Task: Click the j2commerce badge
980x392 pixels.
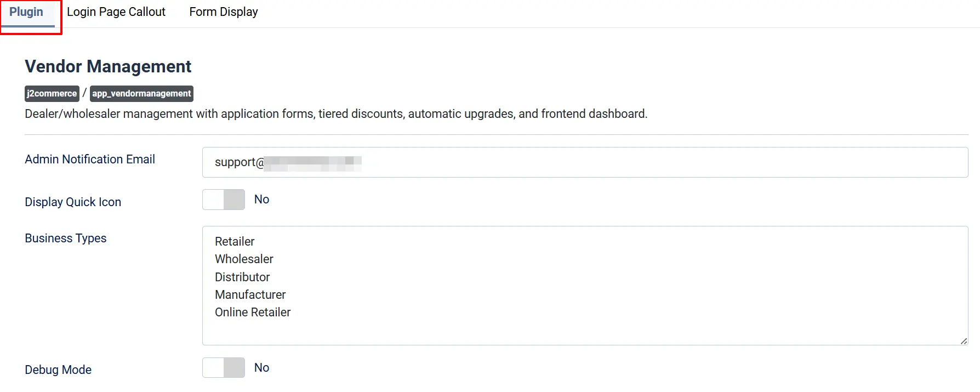Action: (52, 94)
